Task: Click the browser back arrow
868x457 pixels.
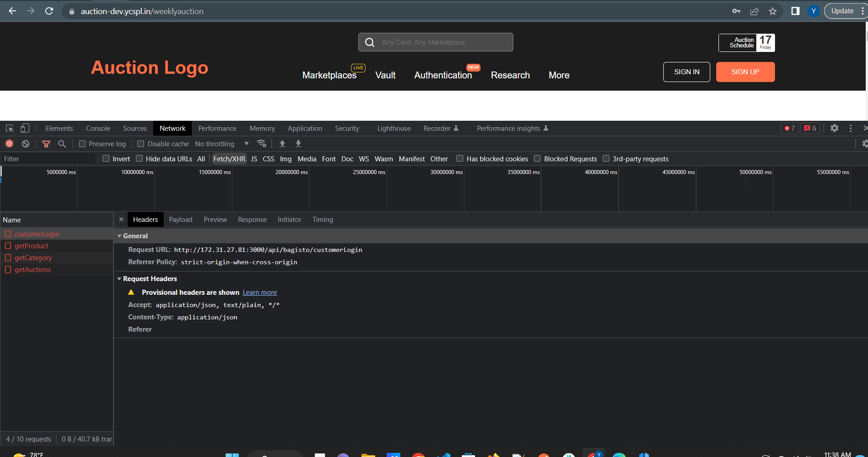Action: tap(12, 11)
